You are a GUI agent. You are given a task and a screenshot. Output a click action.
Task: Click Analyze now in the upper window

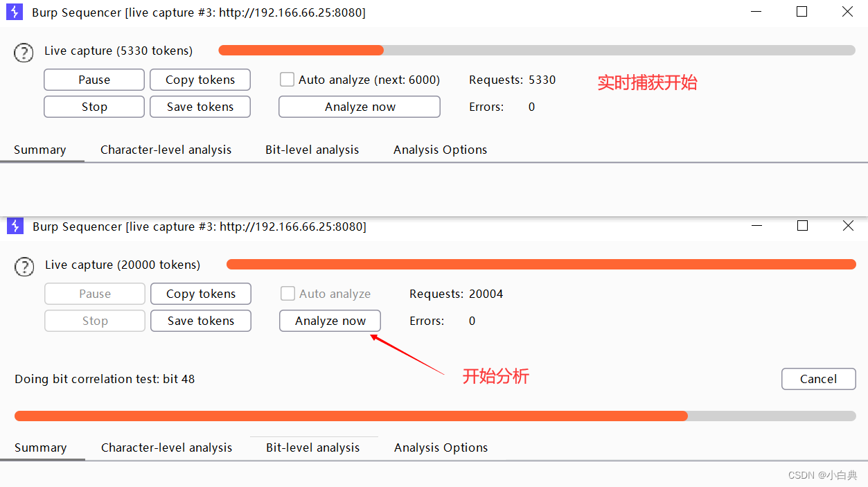[x=360, y=107]
